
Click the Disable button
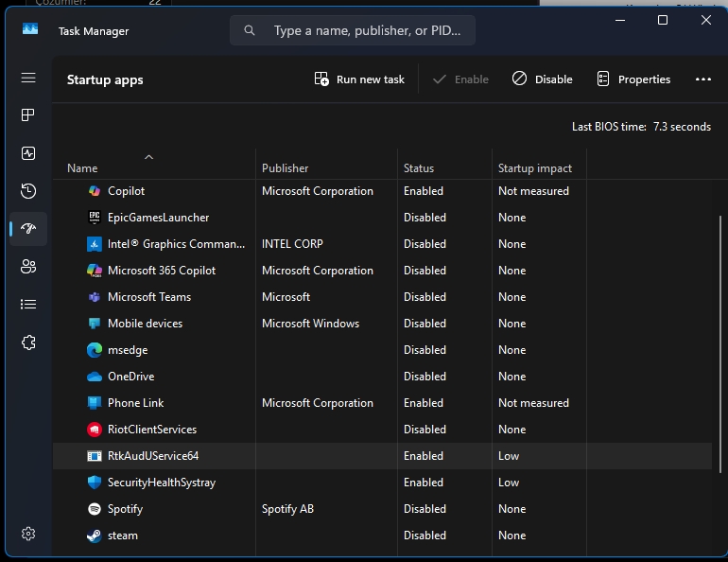[543, 79]
